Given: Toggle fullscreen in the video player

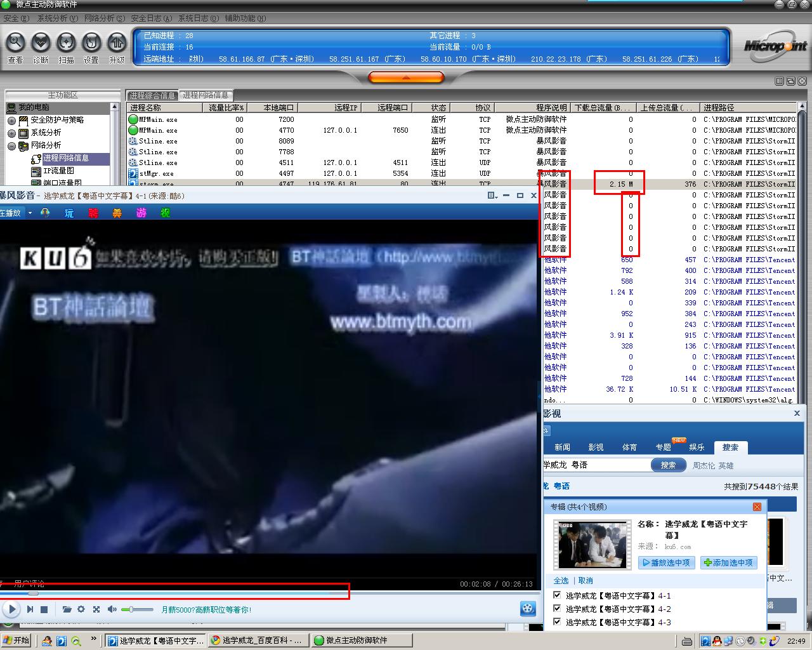Looking at the screenshot, I should (96, 609).
